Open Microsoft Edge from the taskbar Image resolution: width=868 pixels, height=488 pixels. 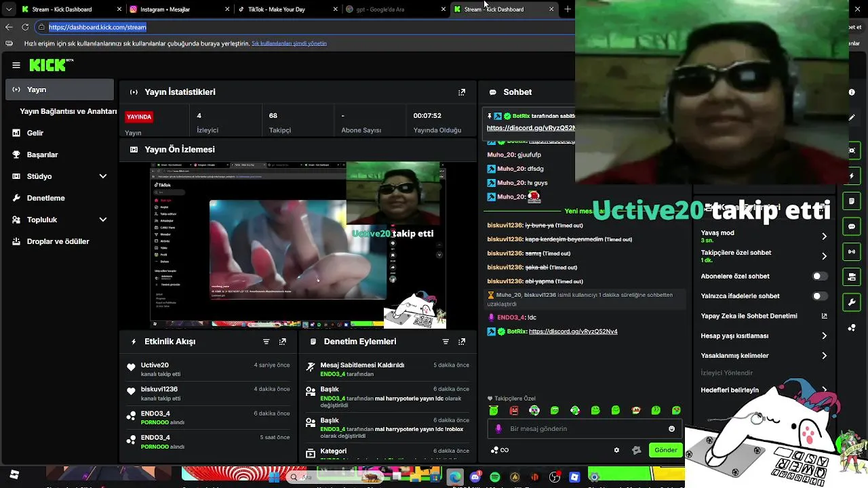click(x=455, y=477)
